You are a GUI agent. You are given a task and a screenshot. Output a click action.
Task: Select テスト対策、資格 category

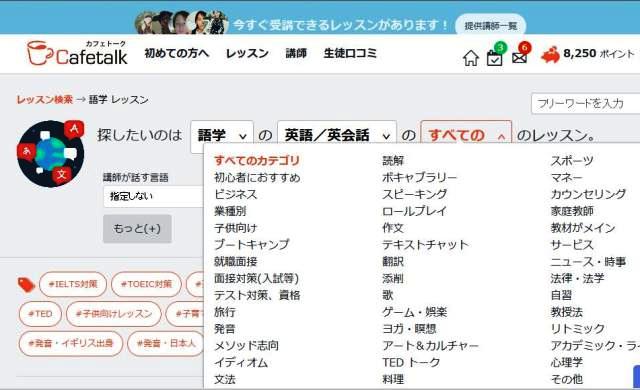(x=257, y=295)
